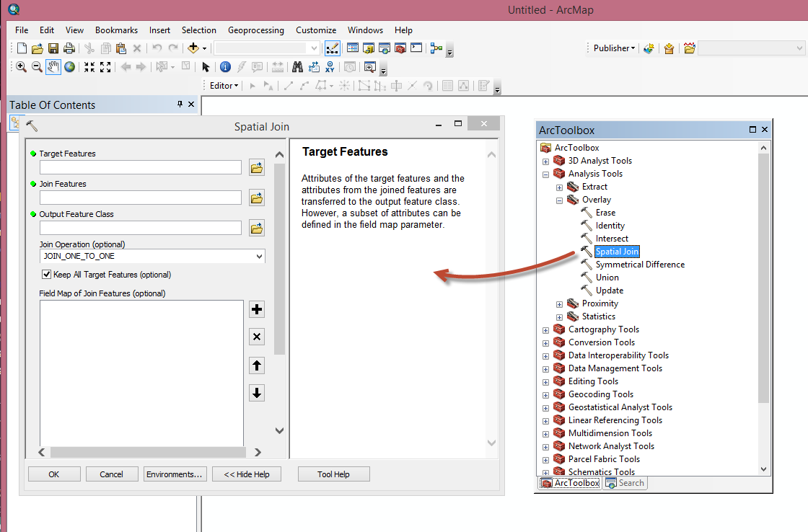The height and width of the screenshot is (532, 808).
Task: Move field up with the up arrow
Action: point(257,365)
